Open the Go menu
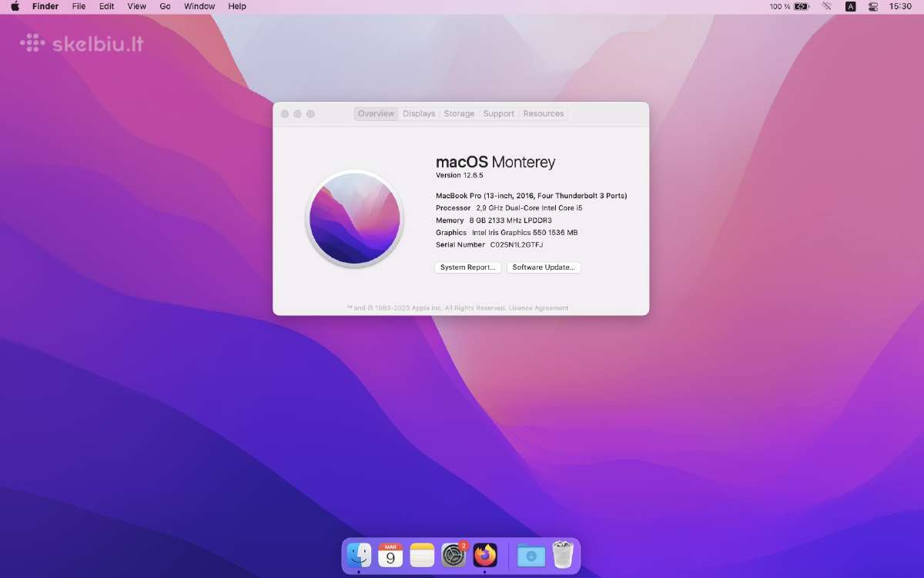924x578 pixels. 165,6
